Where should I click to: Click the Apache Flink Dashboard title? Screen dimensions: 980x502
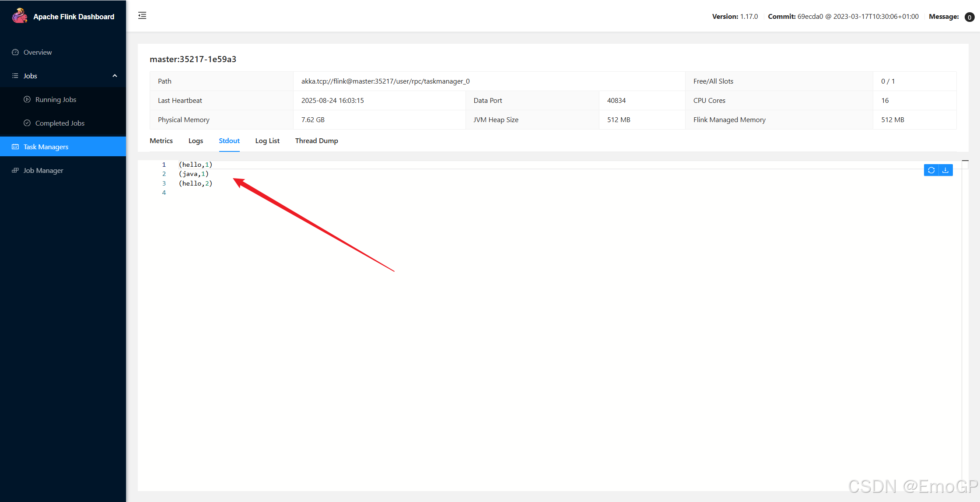pos(74,17)
